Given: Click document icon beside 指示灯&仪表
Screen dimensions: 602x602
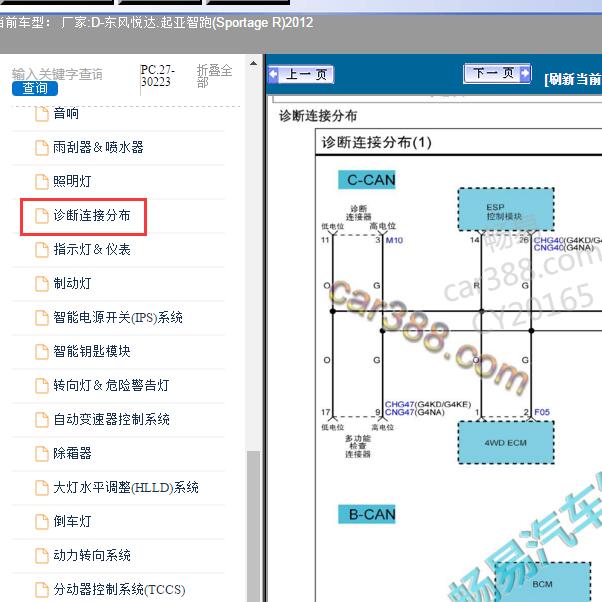Looking at the screenshot, I should 41,250.
